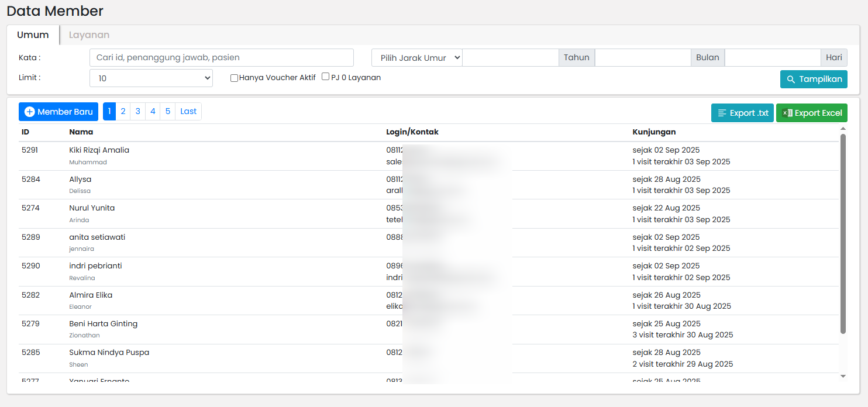
Task: Go to page 2 of member list
Action: (123, 111)
